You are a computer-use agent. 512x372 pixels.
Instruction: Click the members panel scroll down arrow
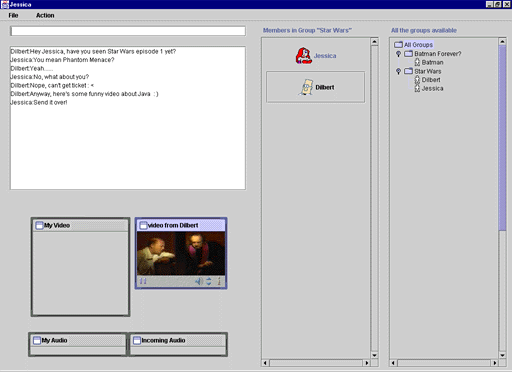(x=374, y=355)
